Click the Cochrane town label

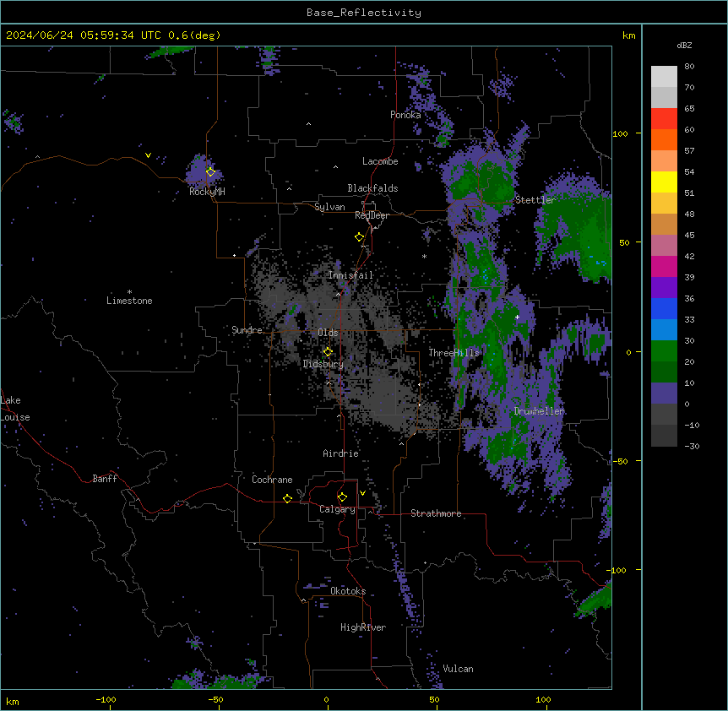(x=272, y=480)
